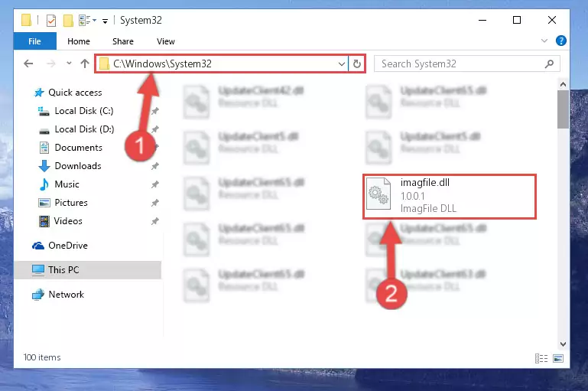Select the imagfile.dll file
The height and width of the screenshot is (391, 588).
click(x=450, y=196)
